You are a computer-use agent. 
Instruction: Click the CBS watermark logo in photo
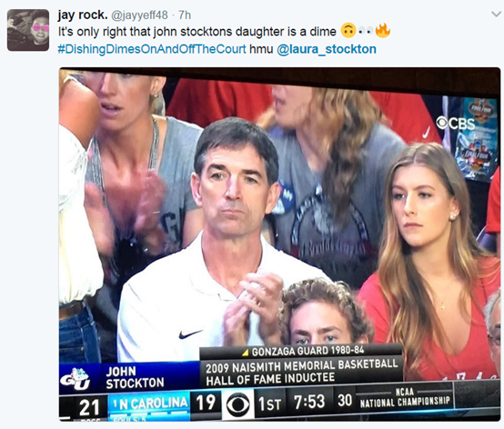[456, 124]
